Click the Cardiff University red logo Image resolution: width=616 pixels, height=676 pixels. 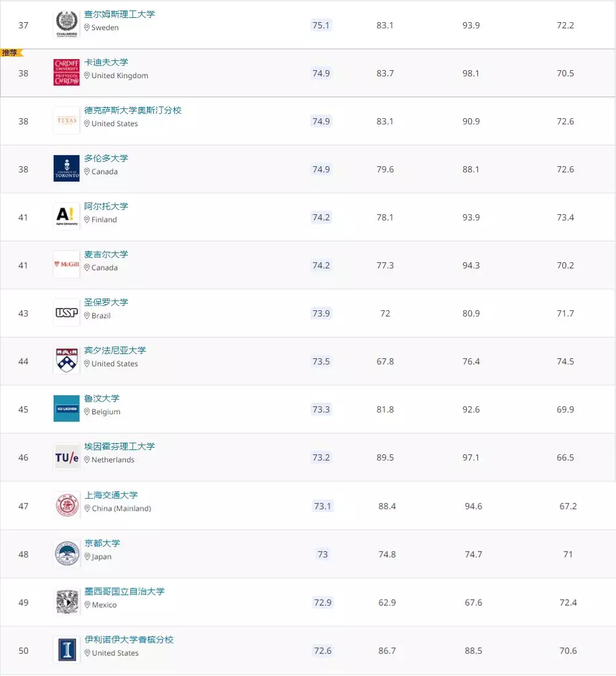(x=67, y=73)
